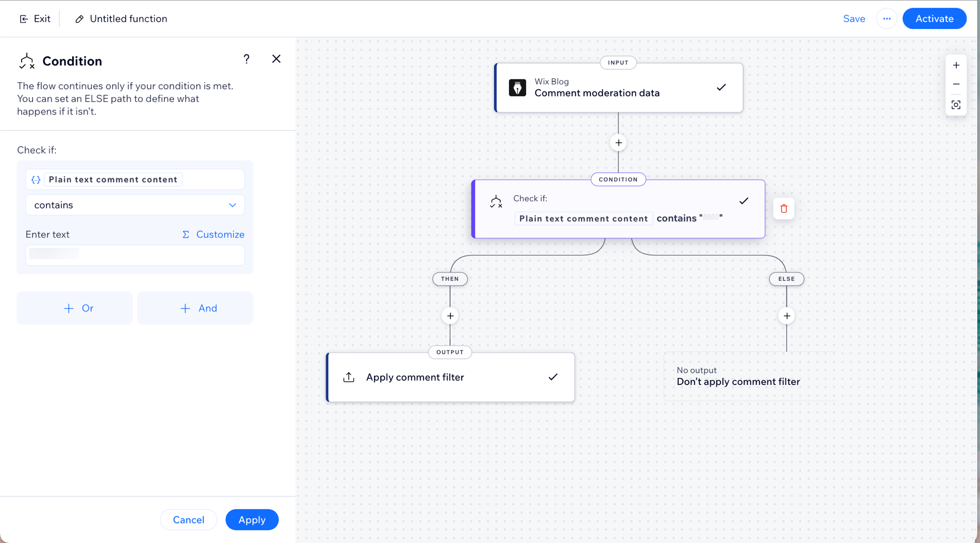Select the Condition node on canvas

(618, 209)
